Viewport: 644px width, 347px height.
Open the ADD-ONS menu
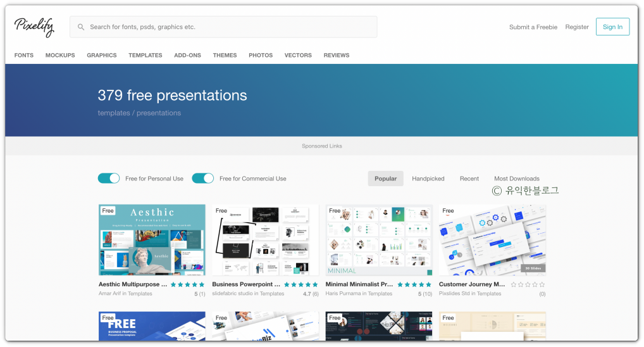point(187,55)
